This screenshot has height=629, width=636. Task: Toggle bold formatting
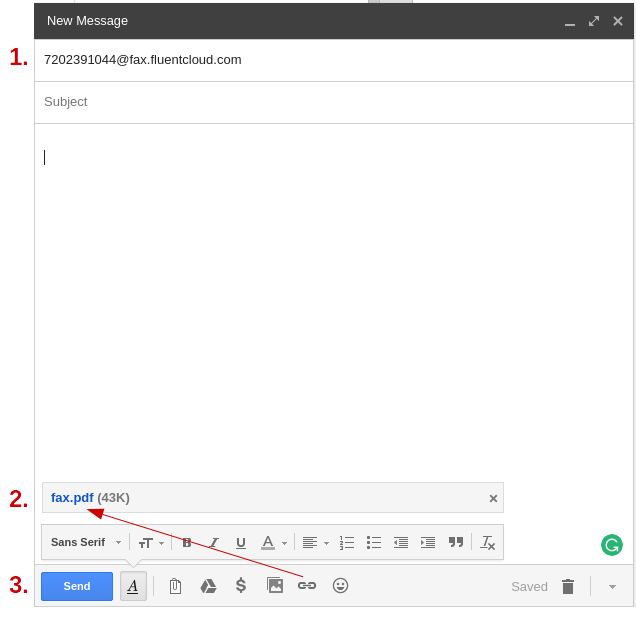[187, 543]
